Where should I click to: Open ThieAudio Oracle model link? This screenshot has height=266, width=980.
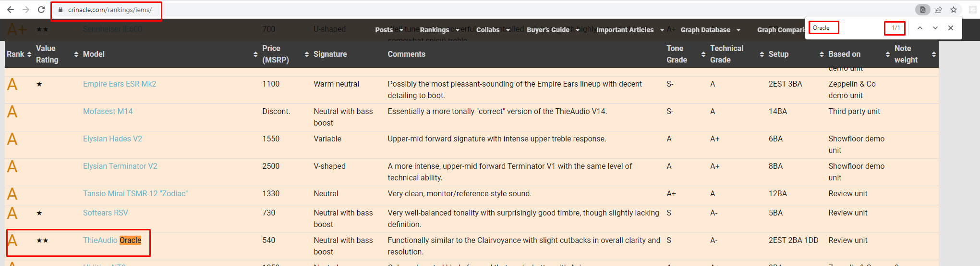coord(112,240)
